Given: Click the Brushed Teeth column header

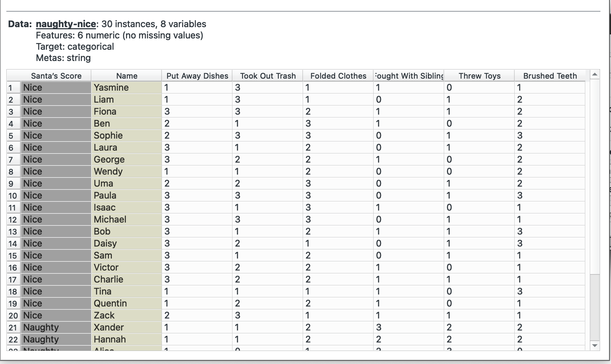Looking at the screenshot, I should (550, 76).
